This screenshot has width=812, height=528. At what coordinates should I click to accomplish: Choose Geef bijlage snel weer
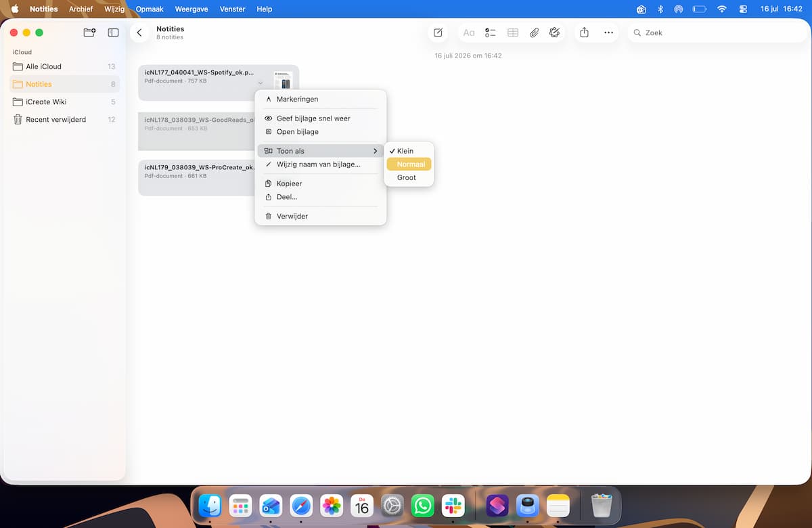pos(321,118)
